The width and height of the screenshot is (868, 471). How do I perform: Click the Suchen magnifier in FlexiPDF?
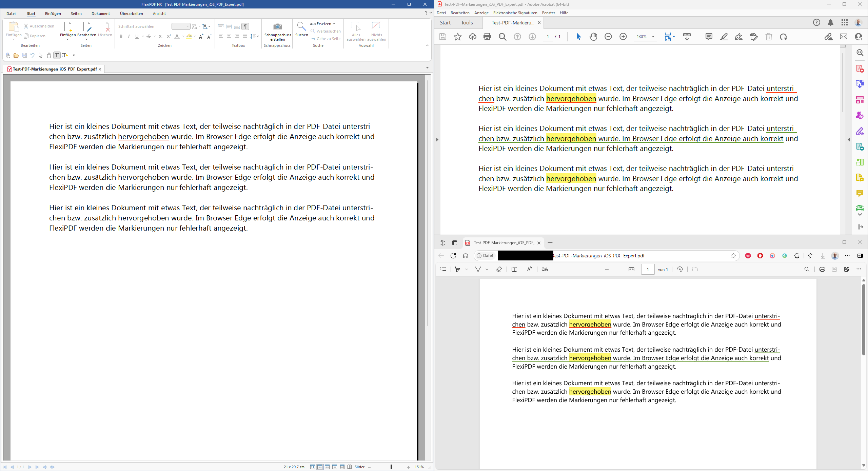[301, 27]
